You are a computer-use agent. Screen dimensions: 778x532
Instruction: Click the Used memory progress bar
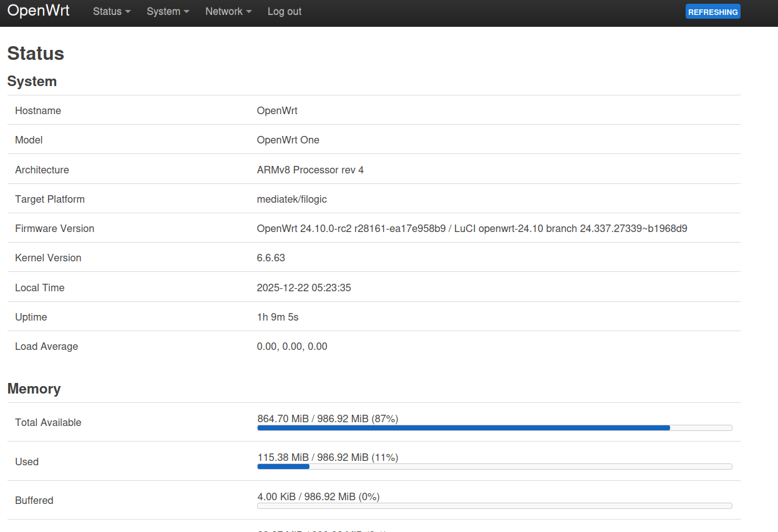494,467
